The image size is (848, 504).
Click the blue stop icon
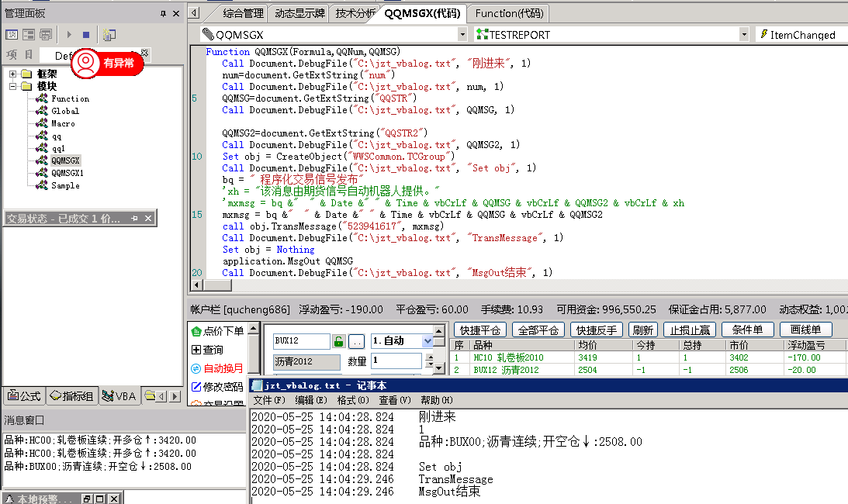tap(86, 35)
